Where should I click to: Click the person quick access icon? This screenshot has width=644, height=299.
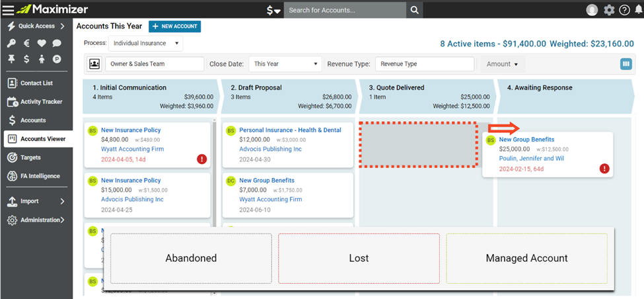(42, 60)
